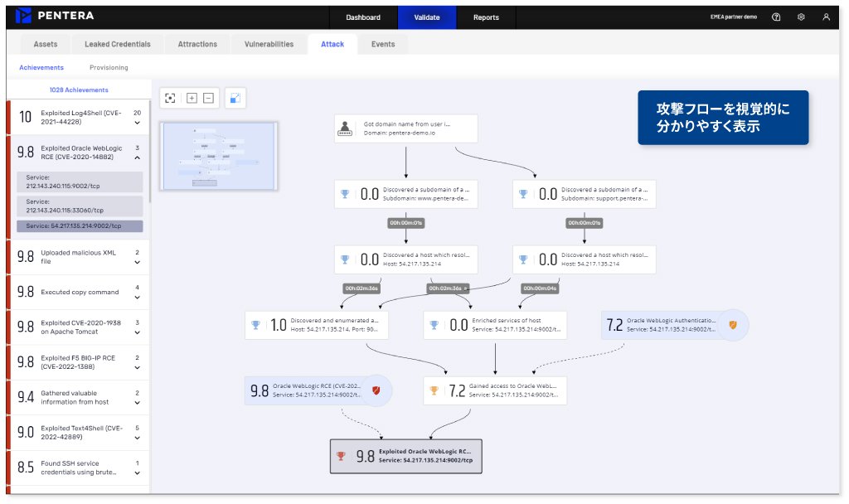Screen dimensions: 849x504
Task: Select the Attack tab
Action: tap(332, 45)
